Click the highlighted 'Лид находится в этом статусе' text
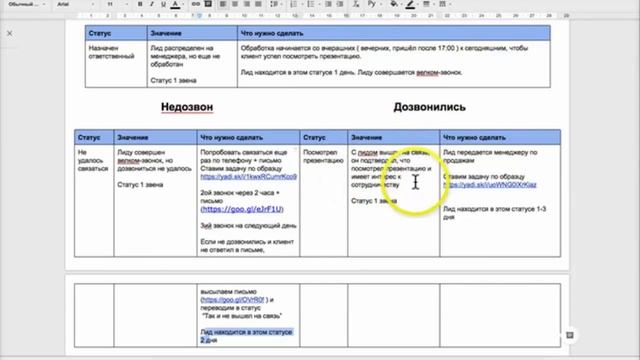The image size is (640, 360). 247,336
